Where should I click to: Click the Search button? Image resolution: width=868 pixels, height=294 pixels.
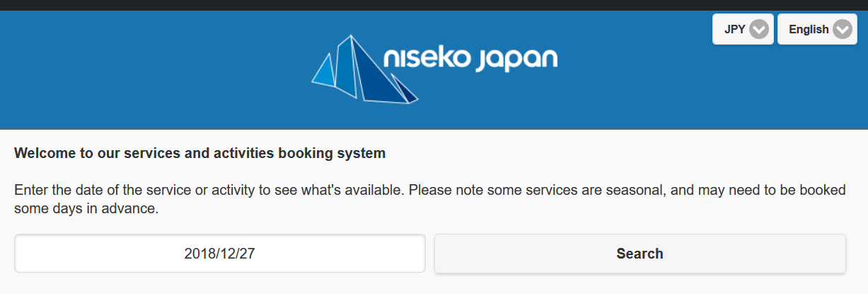click(640, 254)
